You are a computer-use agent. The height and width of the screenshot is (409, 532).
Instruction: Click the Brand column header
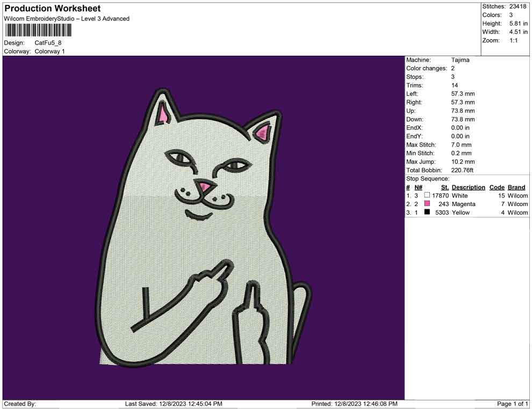516,187
